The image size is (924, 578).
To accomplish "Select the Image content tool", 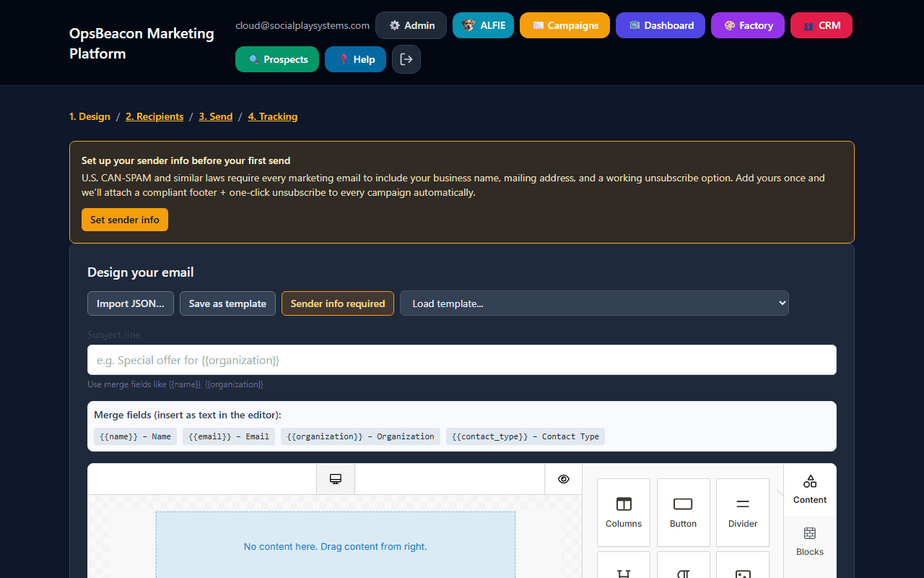I will click(x=743, y=565).
